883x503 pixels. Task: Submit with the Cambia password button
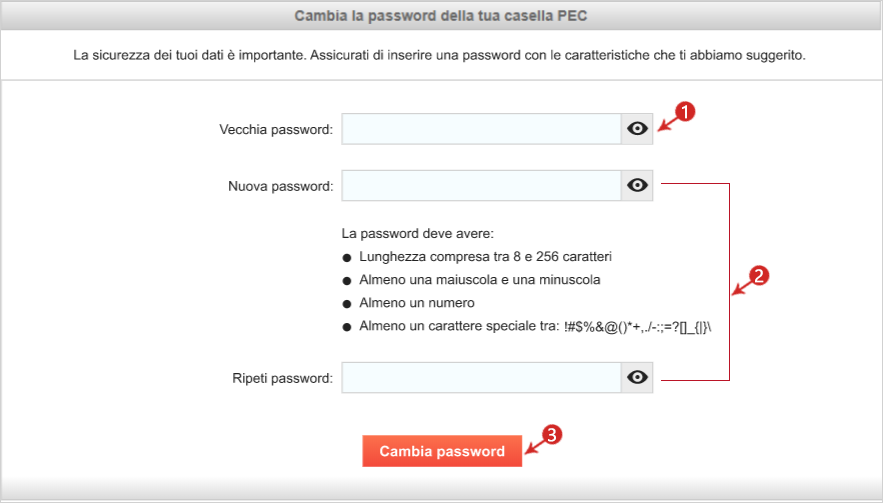[442, 451]
